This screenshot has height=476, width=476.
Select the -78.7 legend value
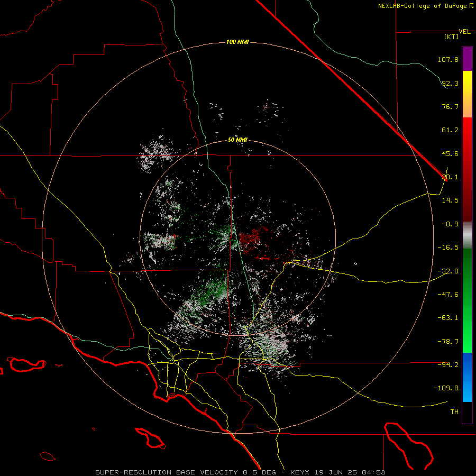coord(448,342)
